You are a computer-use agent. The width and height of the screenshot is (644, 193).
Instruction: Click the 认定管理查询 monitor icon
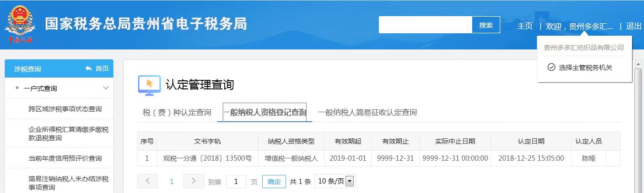149,85
